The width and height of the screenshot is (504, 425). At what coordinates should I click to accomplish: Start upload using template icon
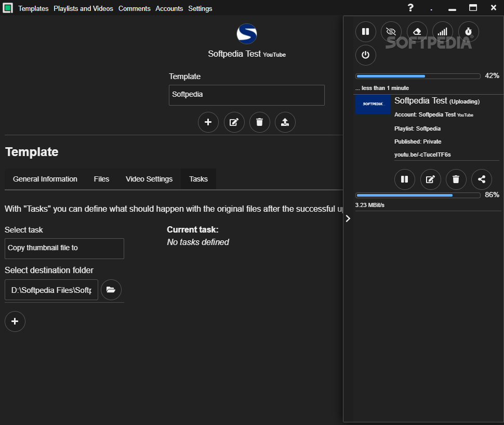(x=285, y=122)
